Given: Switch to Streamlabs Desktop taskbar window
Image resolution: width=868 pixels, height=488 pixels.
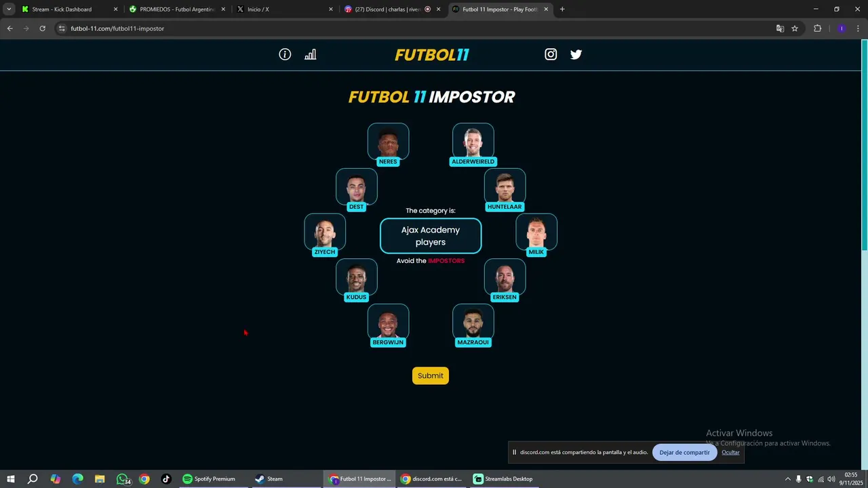Looking at the screenshot, I should (505, 479).
